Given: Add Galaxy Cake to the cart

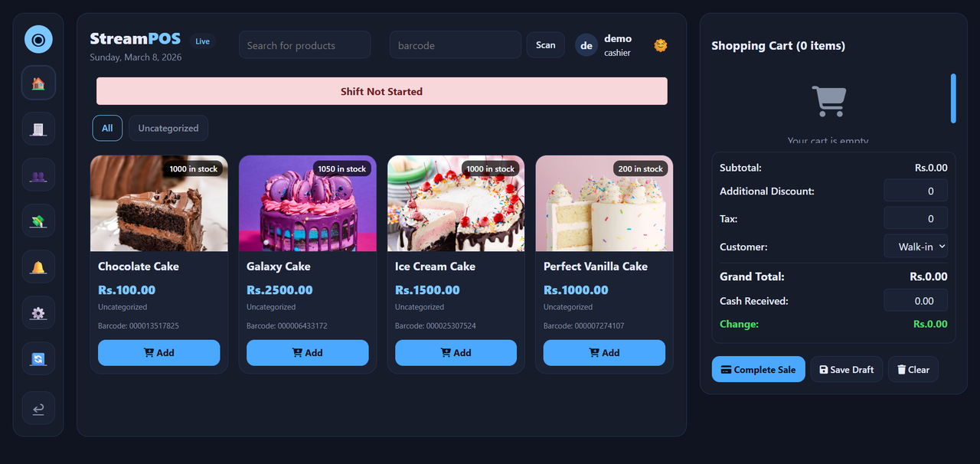Looking at the screenshot, I should point(307,353).
